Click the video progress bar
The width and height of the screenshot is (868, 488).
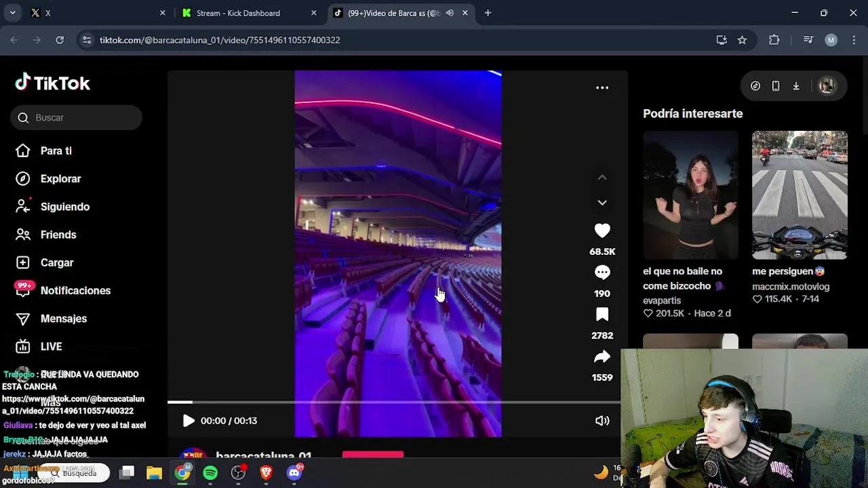pos(394,402)
